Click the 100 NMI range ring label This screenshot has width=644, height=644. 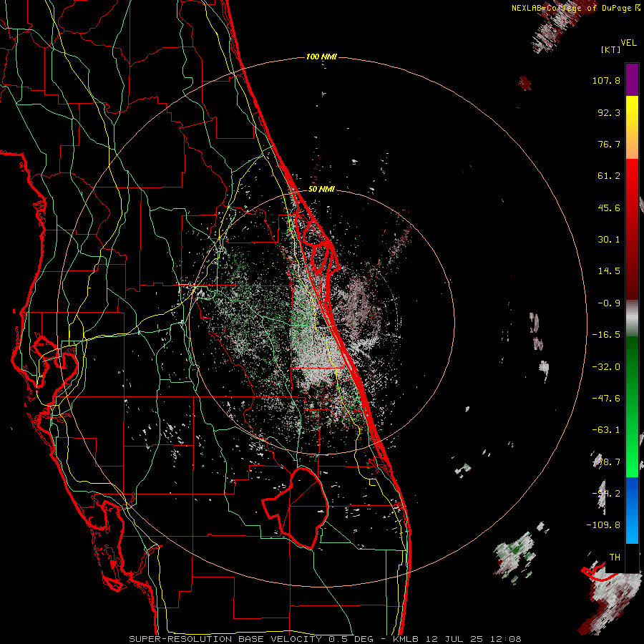321,57
